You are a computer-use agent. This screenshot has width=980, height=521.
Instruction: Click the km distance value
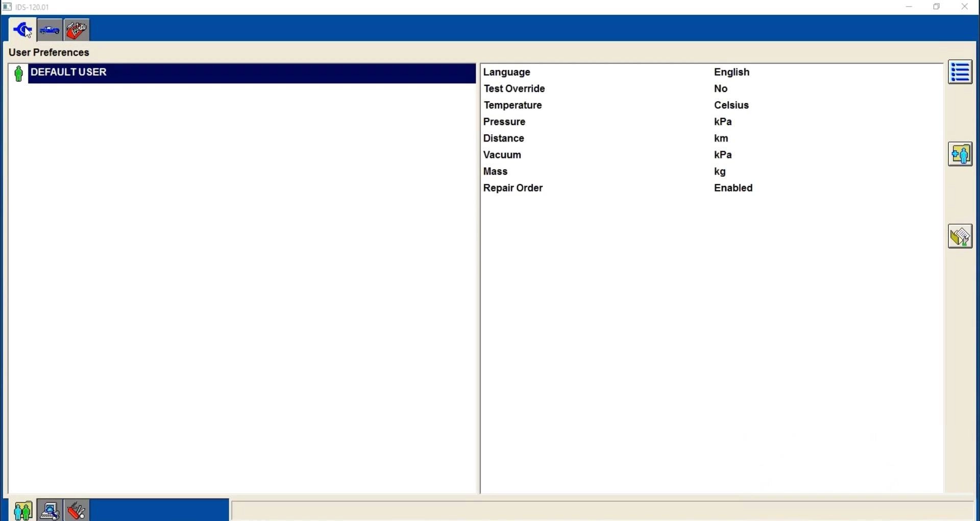pos(721,138)
